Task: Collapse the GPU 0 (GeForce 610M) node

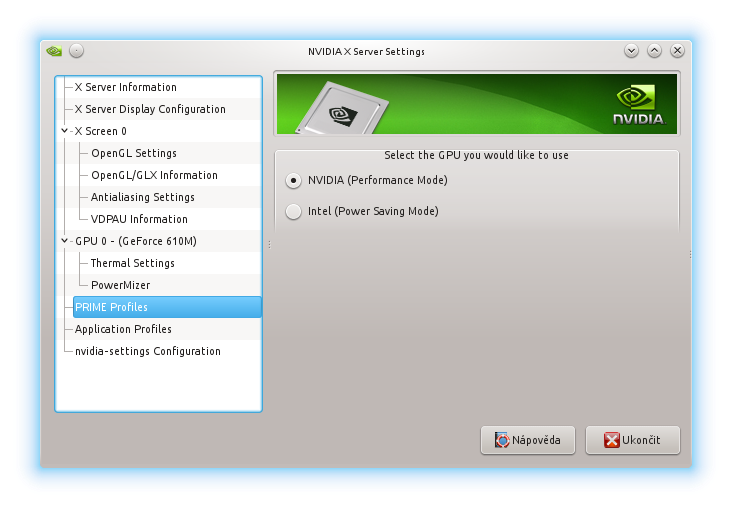Action: pos(64,241)
